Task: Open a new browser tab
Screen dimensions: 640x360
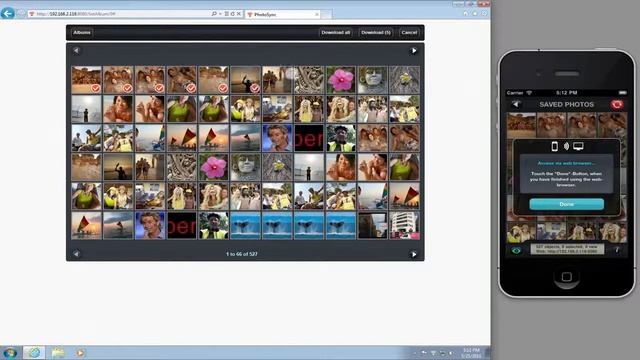Action: pyautogui.click(x=326, y=15)
